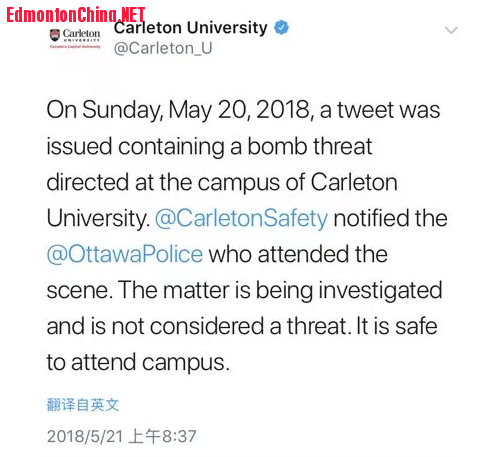Click the Carleton wordmark inside the avatar

click(81, 34)
